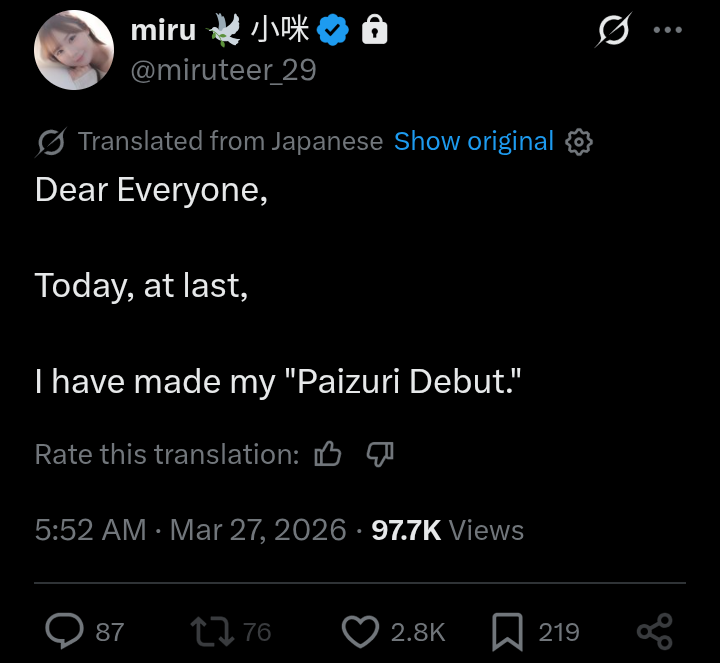Click the share icon
This screenshot has height=663, width=720.
pyautogui.click(x=655, y=632)
